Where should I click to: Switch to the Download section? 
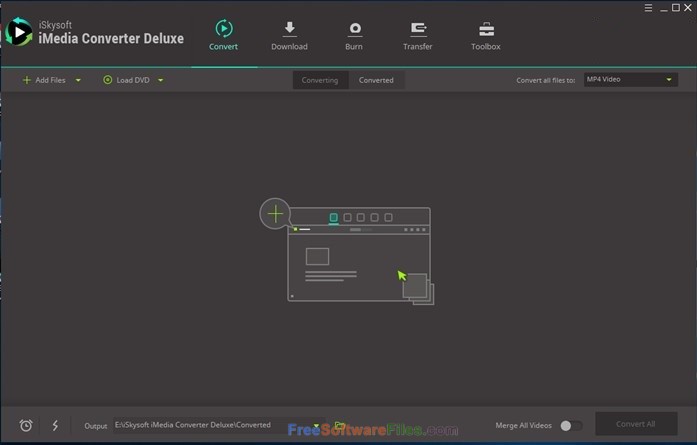289,36
